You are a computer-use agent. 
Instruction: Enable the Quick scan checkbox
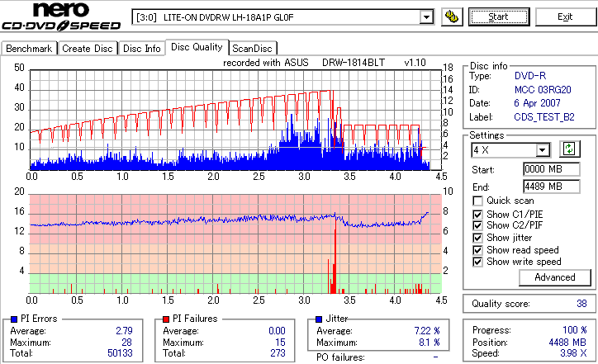pos(477,201)
